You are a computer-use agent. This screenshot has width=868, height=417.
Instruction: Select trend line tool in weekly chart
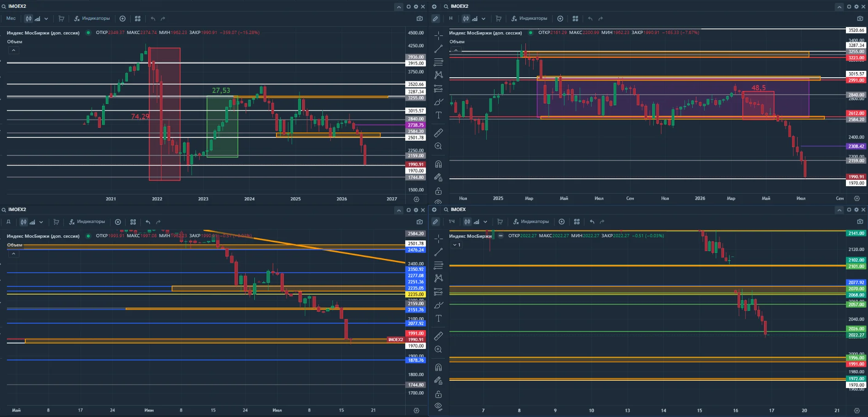[x=438, y=48]
